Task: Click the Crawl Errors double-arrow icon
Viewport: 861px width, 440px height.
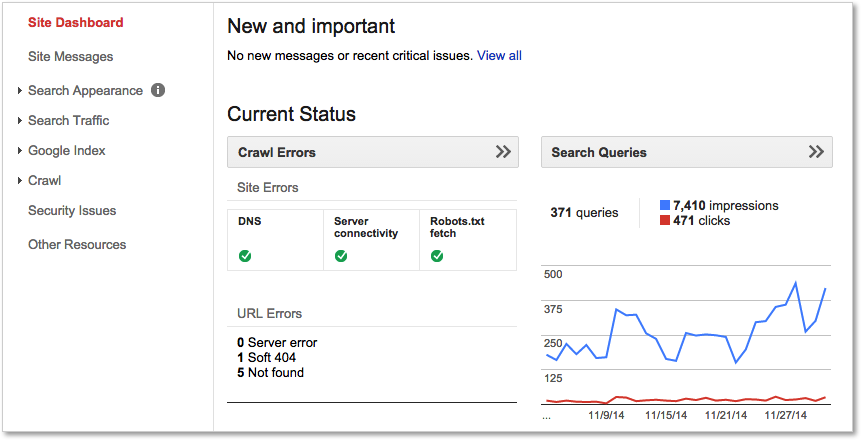Action: pyautogui.click(x=503, y=152)
